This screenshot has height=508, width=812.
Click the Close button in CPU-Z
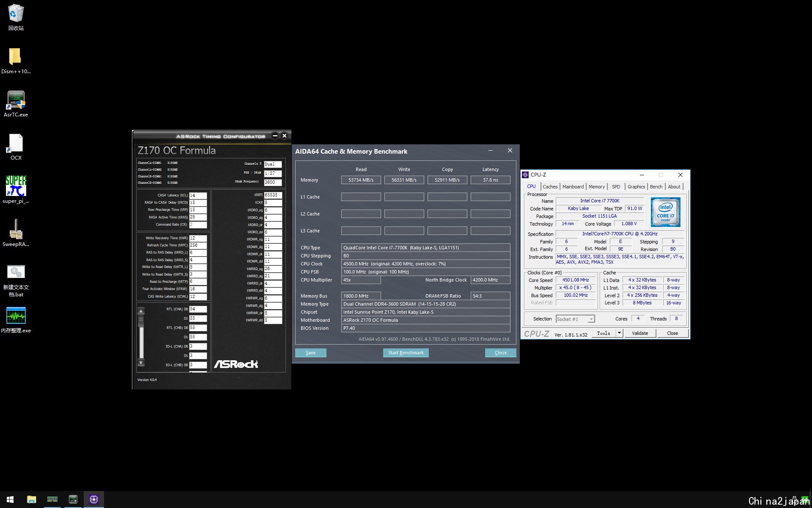point(672,333)
